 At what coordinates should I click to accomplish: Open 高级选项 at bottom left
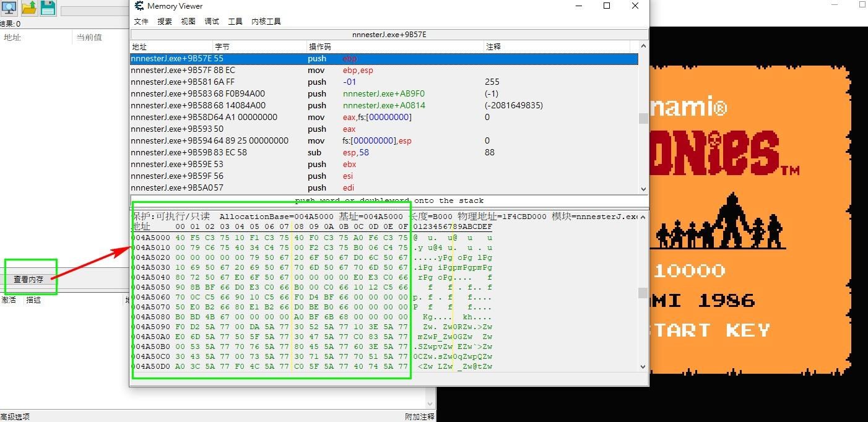(x=15, y=416)
